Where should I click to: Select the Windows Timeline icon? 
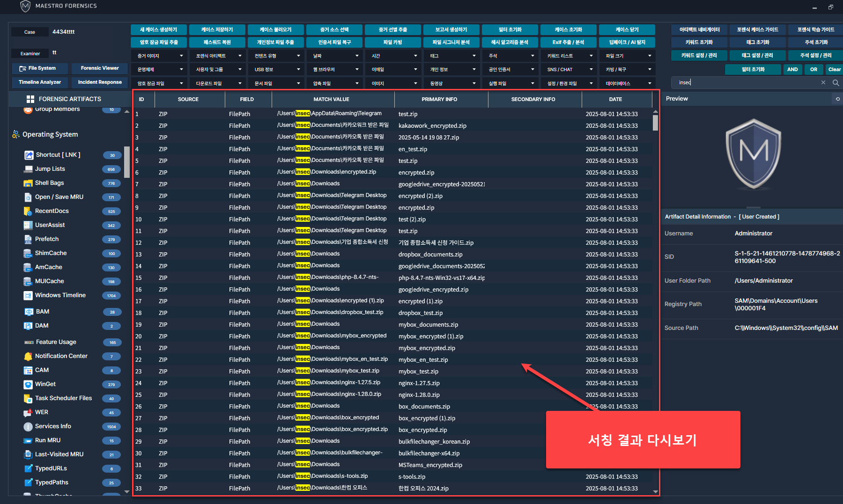pyautogui.click(x=28, y=295)
